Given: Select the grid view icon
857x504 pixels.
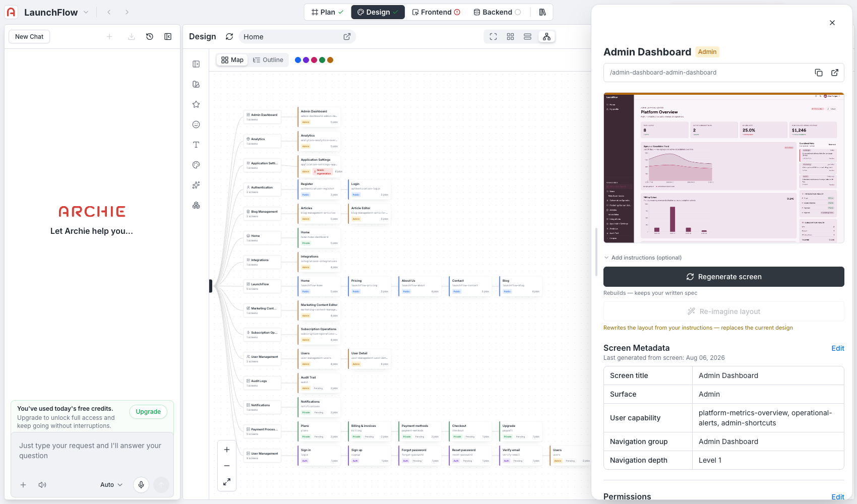Looking at the screenshot, I should tap(511, 37).
